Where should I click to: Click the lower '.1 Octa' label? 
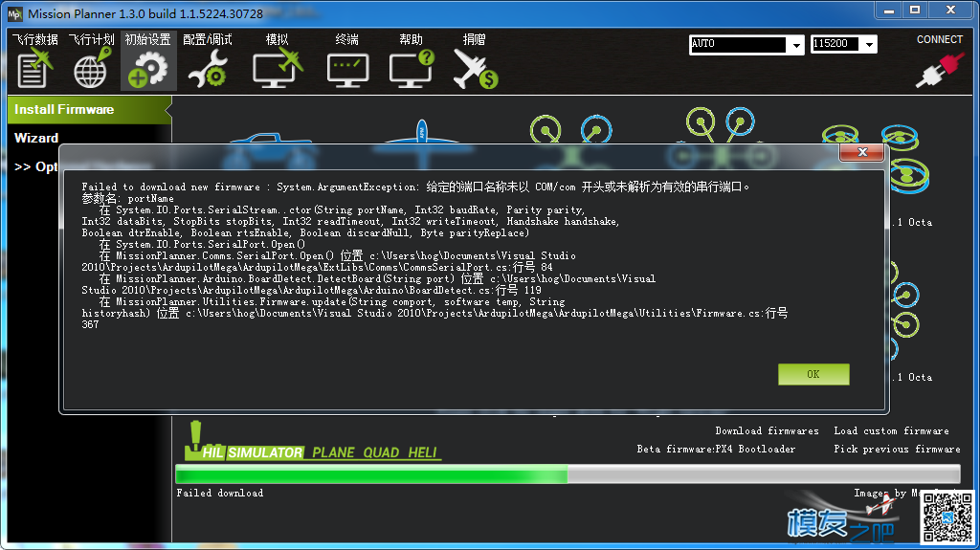(x=914, y=377)
